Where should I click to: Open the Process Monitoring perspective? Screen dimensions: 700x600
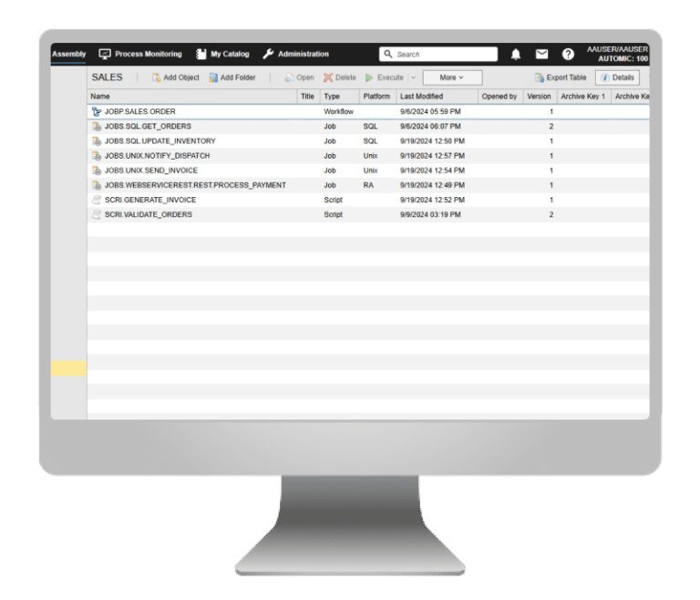(x=140, y=54)
